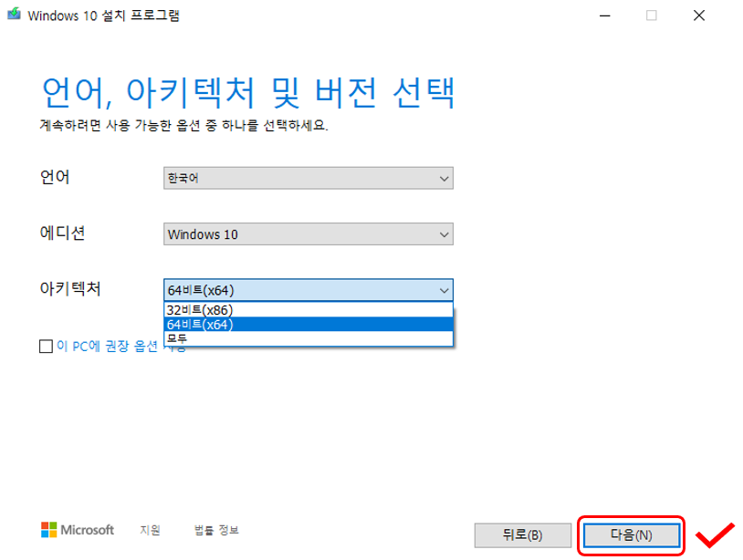Click the 아키텍처 field label

[x=70, y=288]
